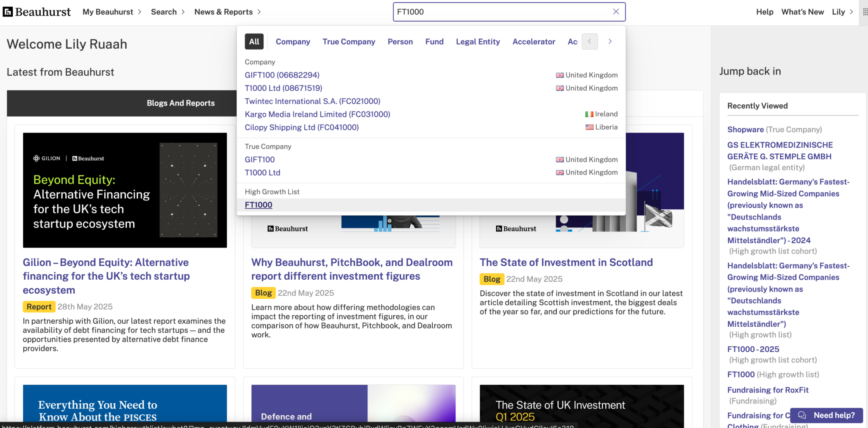The width and height of the screenshot is (868, 428).
Task: Open the apps grid icon in the top bar
Action: [865, 12]
